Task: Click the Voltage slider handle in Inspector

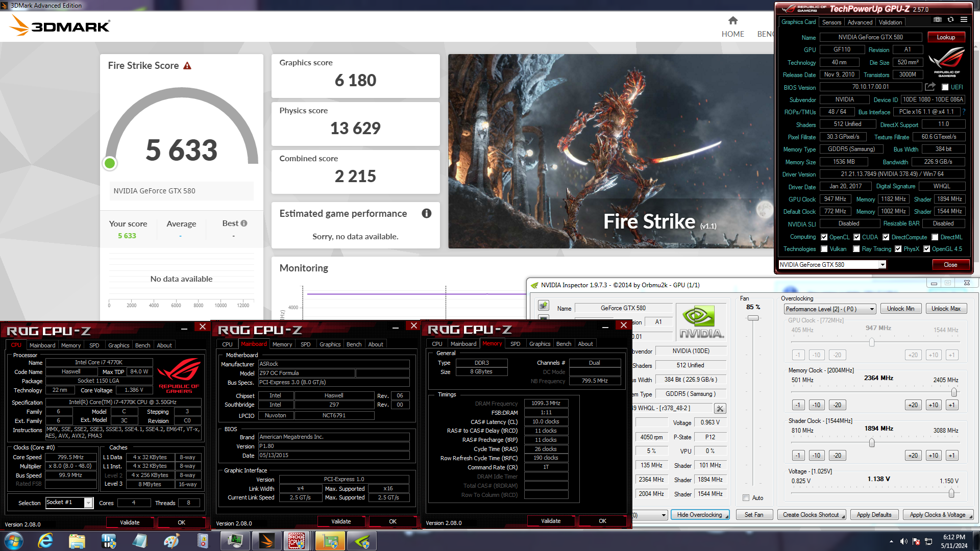Action: point(951,493)
